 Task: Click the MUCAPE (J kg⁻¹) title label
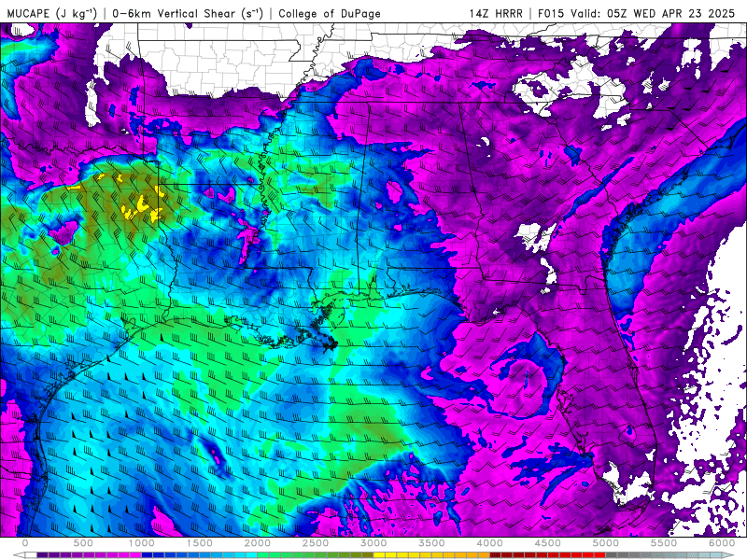[52, 13]
